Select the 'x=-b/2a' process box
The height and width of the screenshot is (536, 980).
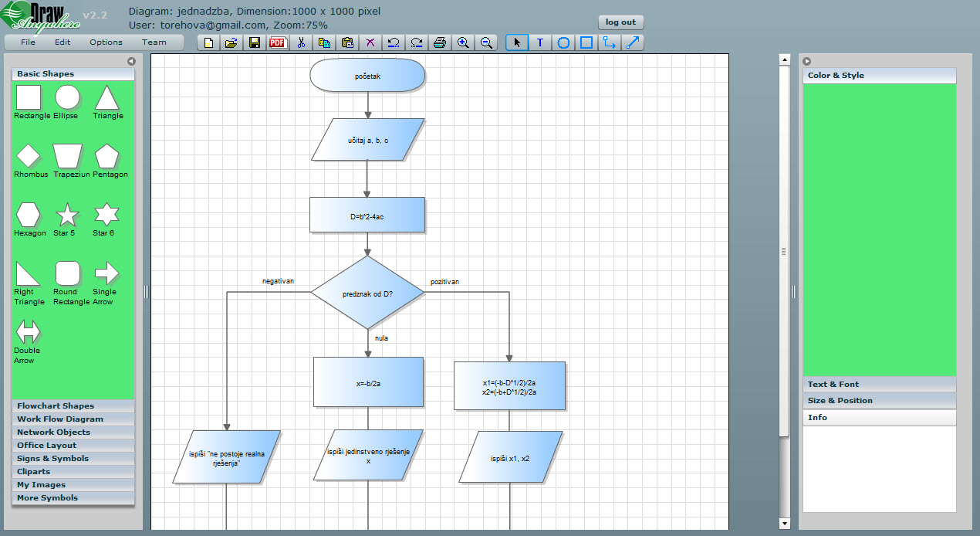[368, 382]
